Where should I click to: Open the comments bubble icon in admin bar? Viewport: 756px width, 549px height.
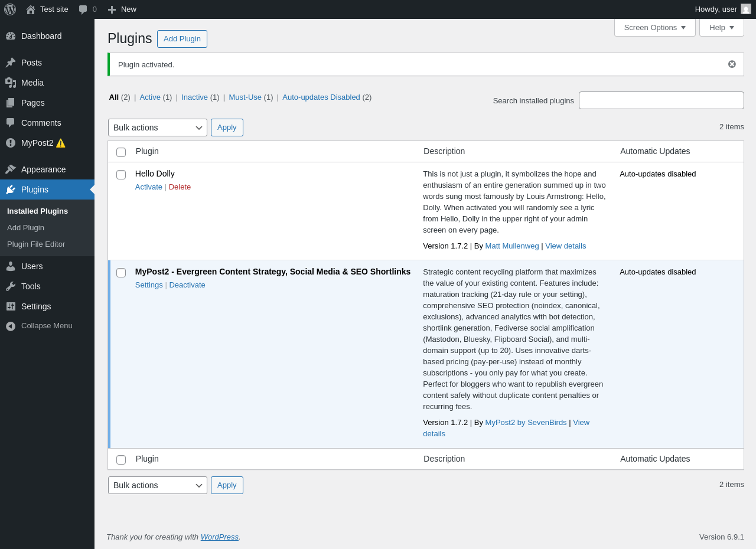click(x=83, y=9)
